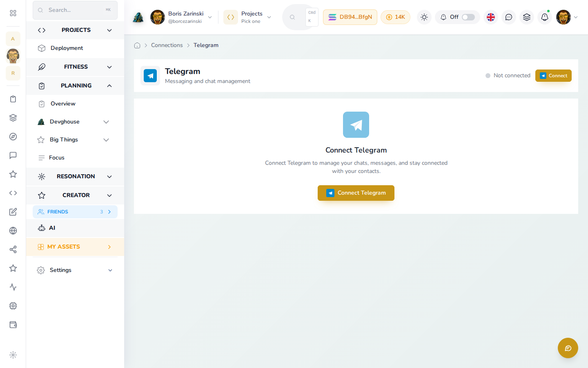Open the FRIENDS sidebar item
Viewport: 588px width, 368px height.
pyautogui.click(x=75, y=212)
